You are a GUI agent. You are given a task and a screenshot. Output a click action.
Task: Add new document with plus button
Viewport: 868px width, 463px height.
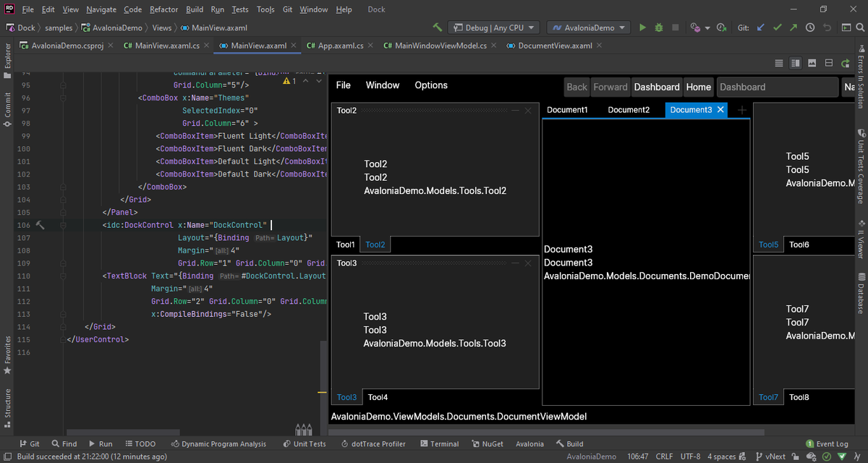(741, 110)
